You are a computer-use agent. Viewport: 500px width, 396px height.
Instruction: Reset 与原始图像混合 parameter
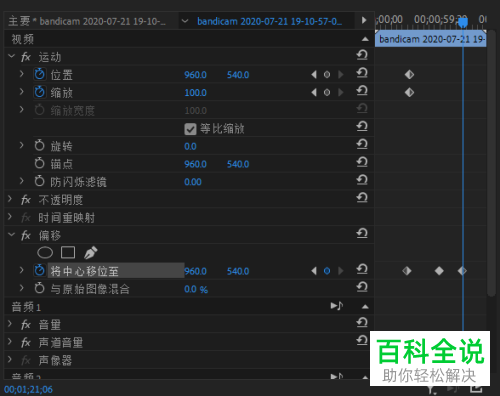pyautogui.click(x=362, y=287)
